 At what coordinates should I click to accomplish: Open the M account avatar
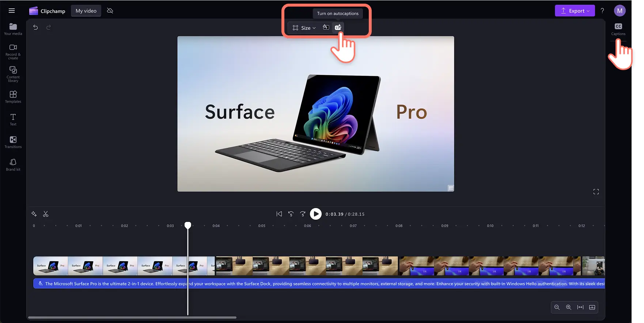(620, 11)
